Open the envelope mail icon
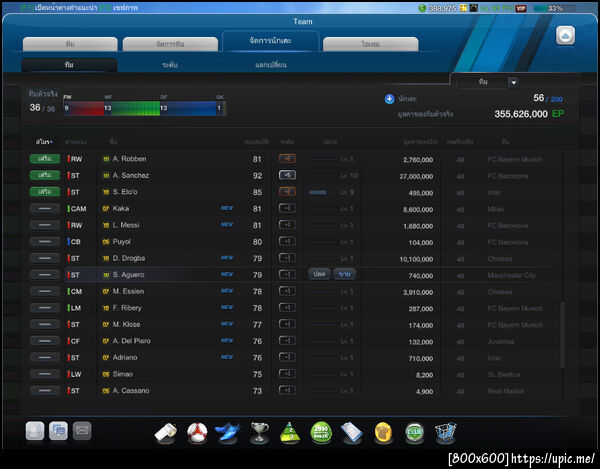 (x=82, y=431)
